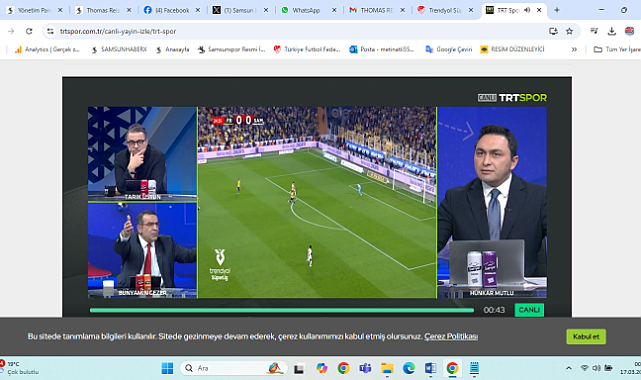The height and width of the screenshot is (380, 641).
Task: Open a new browser tab
Action: (x=557, y=10)
